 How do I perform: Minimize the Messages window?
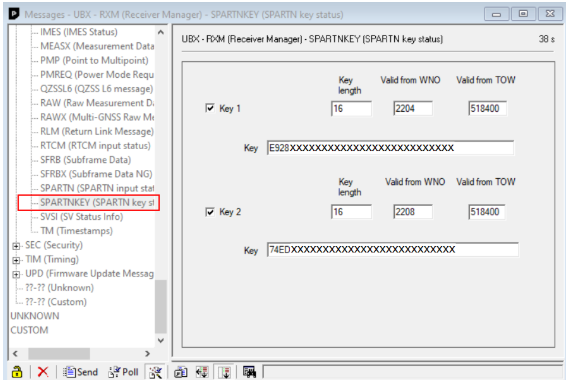coord(496,14)
